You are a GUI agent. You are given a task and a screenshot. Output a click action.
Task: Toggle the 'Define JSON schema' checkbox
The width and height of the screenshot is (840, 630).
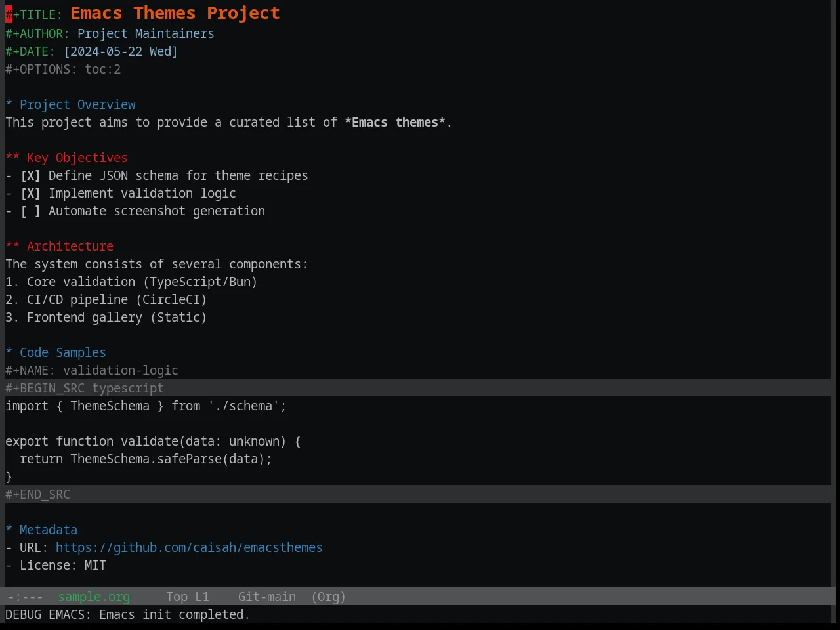[x=30, y=176]
